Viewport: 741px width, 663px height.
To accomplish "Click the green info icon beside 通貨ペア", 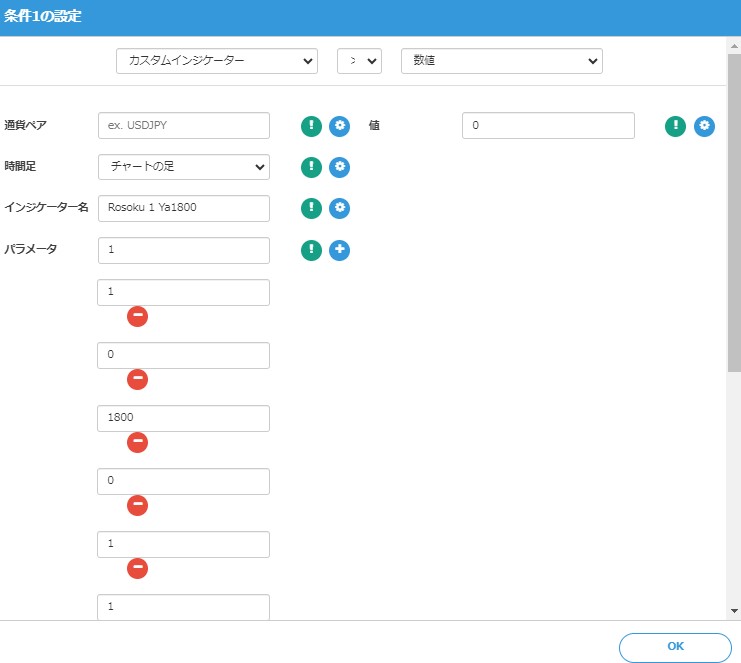I will (312, 126).
